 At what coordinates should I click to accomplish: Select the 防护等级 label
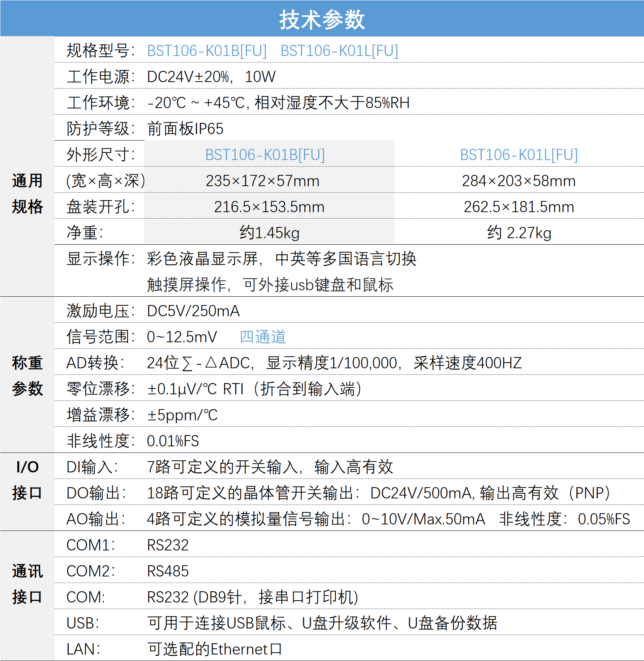100,129
